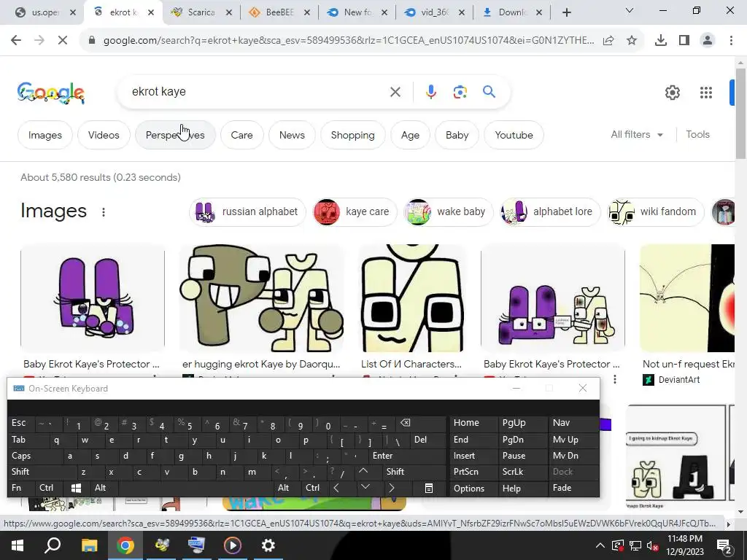Toggle left Alt on On-Screen Keyboard

click(104, 488)
